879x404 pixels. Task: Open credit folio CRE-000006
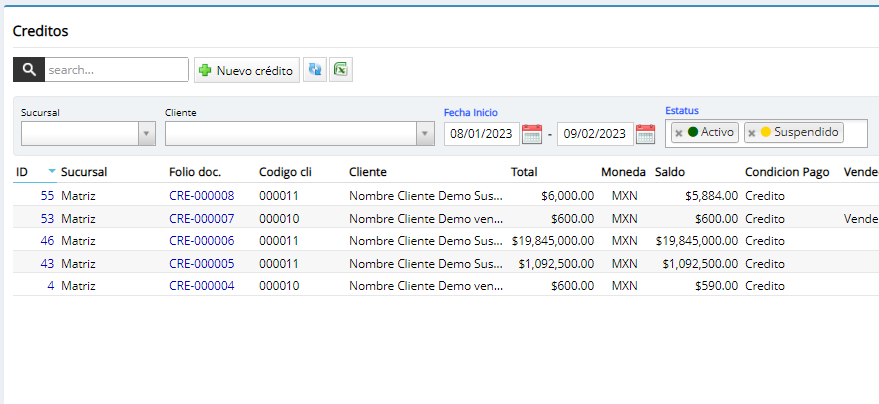(201, 240)
